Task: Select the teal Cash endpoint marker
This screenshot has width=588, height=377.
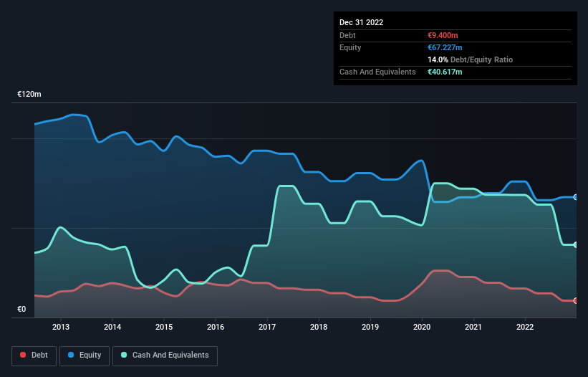Action: pos(576,244)
